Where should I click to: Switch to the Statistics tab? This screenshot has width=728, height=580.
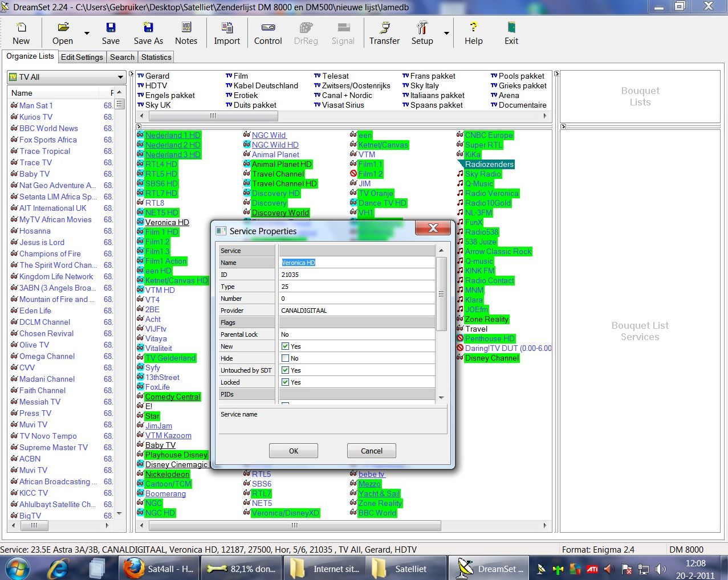(156, 57)
